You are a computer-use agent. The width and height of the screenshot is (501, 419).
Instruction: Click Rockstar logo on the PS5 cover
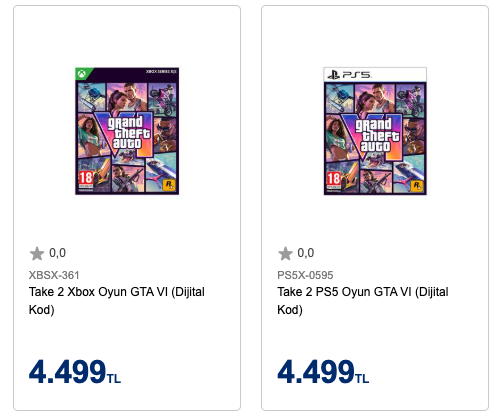pos(417,185)
